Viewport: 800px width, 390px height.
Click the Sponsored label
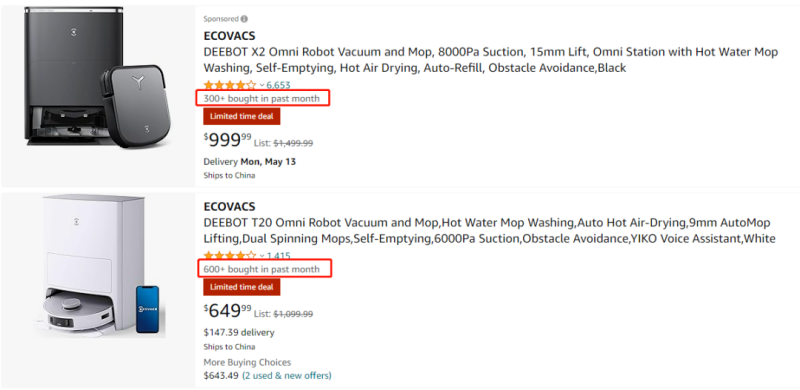221,19
